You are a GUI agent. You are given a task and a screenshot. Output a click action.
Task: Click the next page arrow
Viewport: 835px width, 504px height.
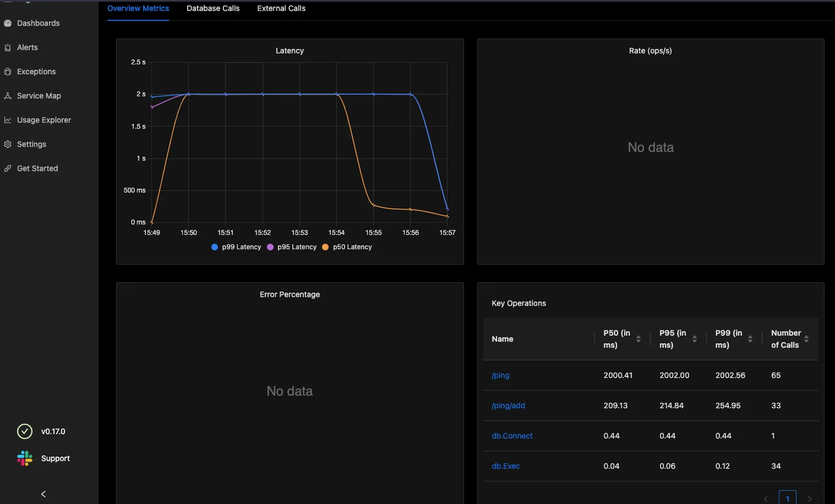pyautogui.click(x=810, y=499)
